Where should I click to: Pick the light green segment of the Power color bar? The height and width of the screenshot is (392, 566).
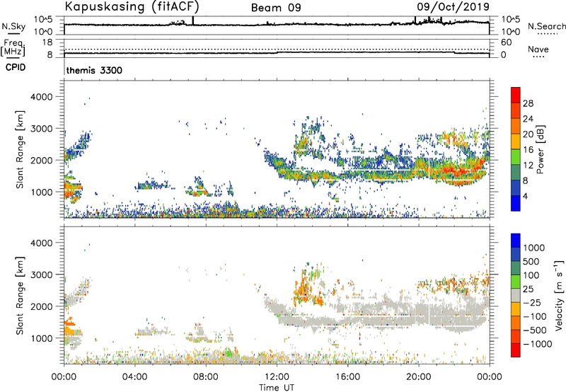coord(516,157)
